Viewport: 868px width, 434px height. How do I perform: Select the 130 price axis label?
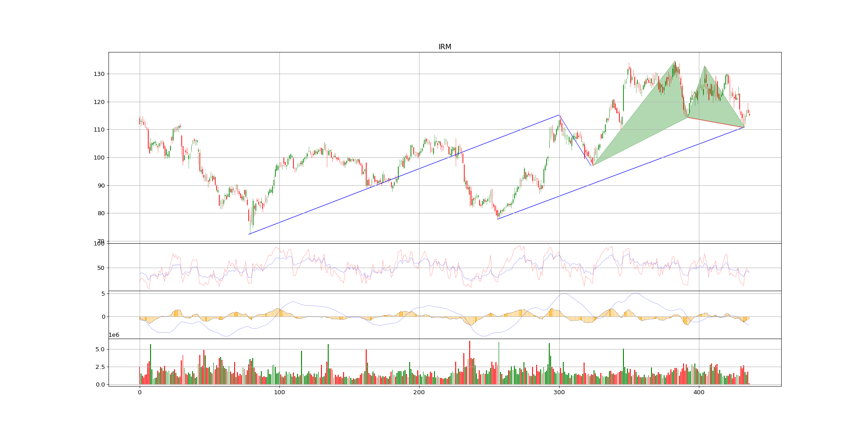point(100,74)
